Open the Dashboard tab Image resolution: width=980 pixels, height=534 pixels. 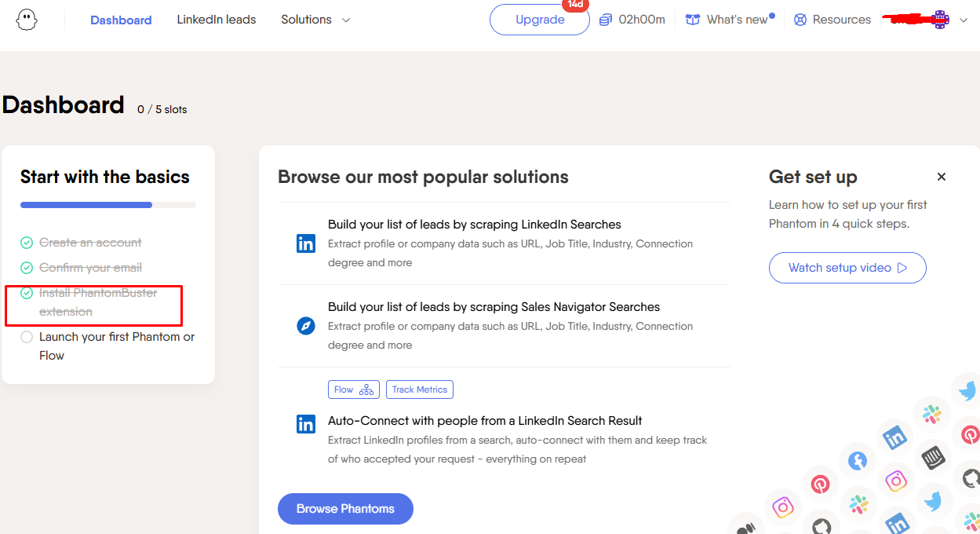click(x=121, y=20)
